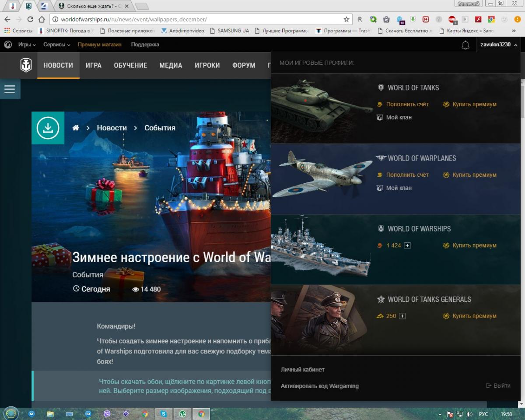Open uTorrent from the taskbar

point(182,413)
